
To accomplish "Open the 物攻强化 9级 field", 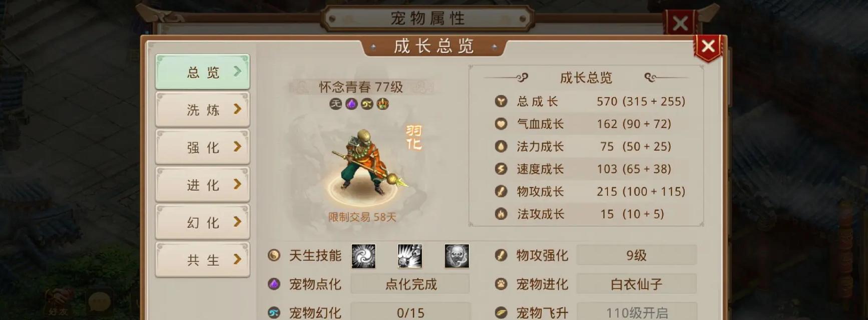I will pyautogui.click(x=636, y=255).
